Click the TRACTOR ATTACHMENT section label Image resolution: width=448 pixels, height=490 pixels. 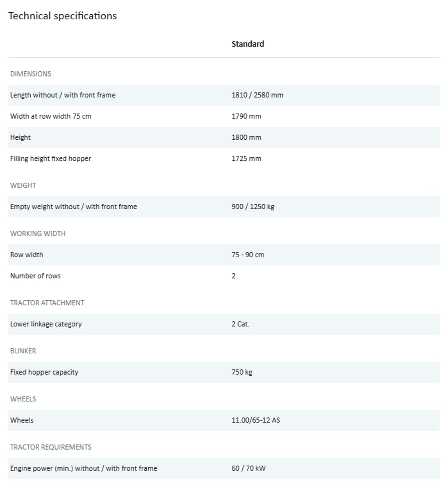click(x=47, y=303)
